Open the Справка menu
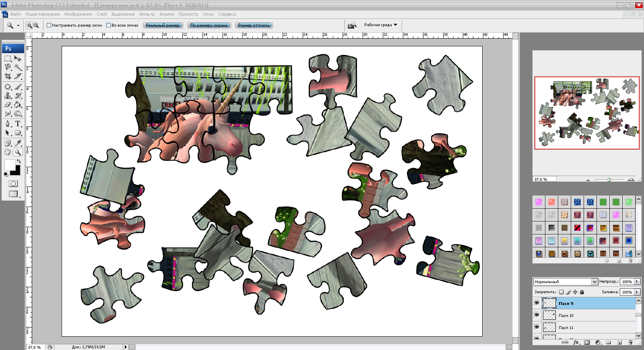 (x=227, y=14)
